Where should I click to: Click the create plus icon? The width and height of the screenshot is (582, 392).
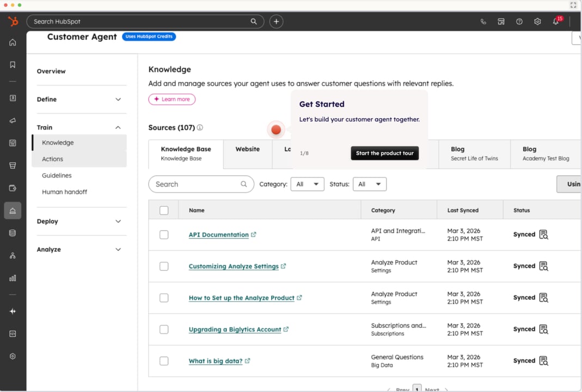pyautogui.click(x=276, y=22)
